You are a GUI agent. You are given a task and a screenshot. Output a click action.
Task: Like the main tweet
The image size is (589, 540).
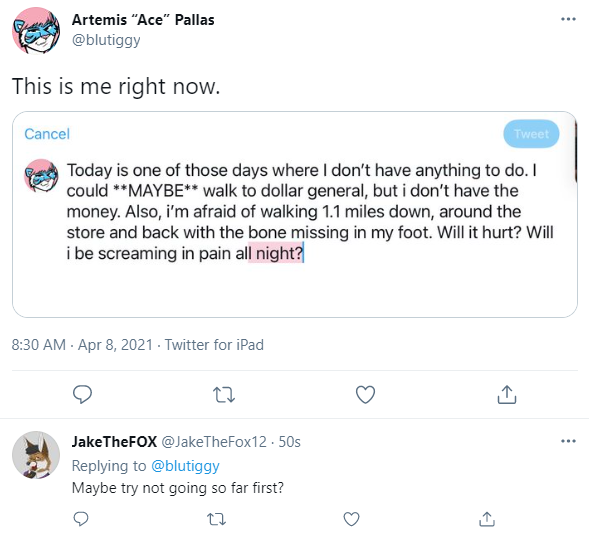point(365,394)
